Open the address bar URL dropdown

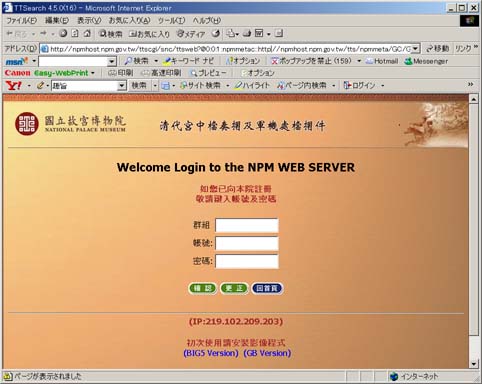[415, 49]
